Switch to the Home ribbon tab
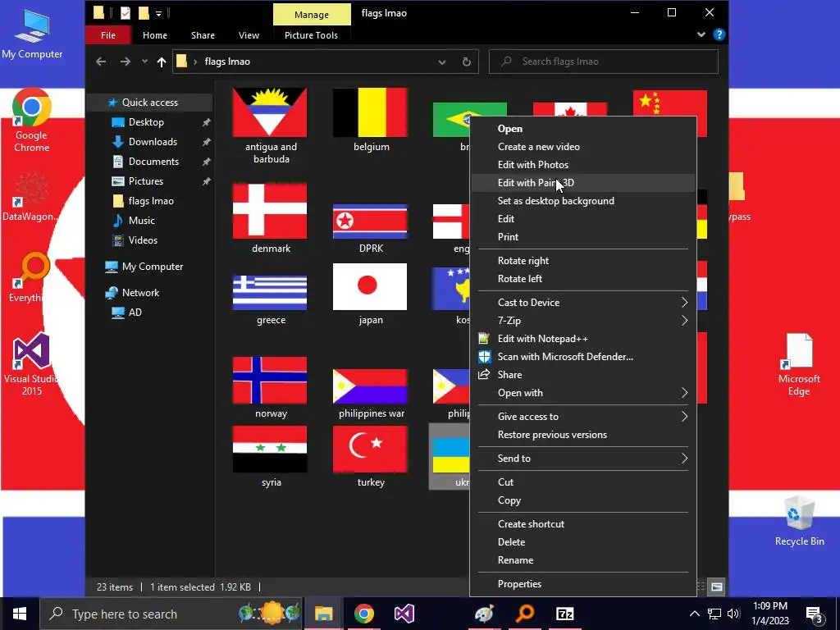 click(x=155, y=35)
